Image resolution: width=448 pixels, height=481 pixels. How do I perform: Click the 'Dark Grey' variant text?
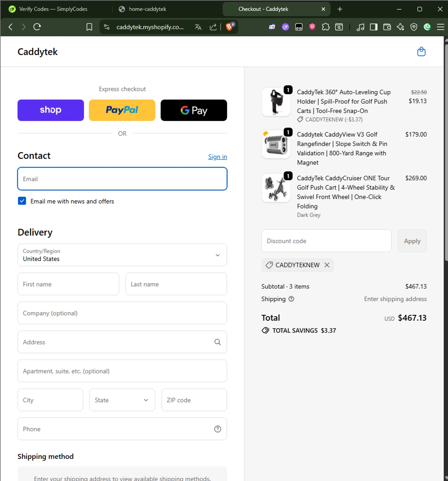pyautogui.click(x=309, y=215)
